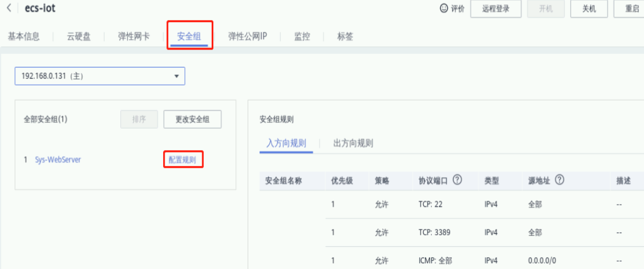This screenshot has width=644, height=269.
Task: Open the 配置规则 link
Action: pyautogui.click(x=183, y=160)
